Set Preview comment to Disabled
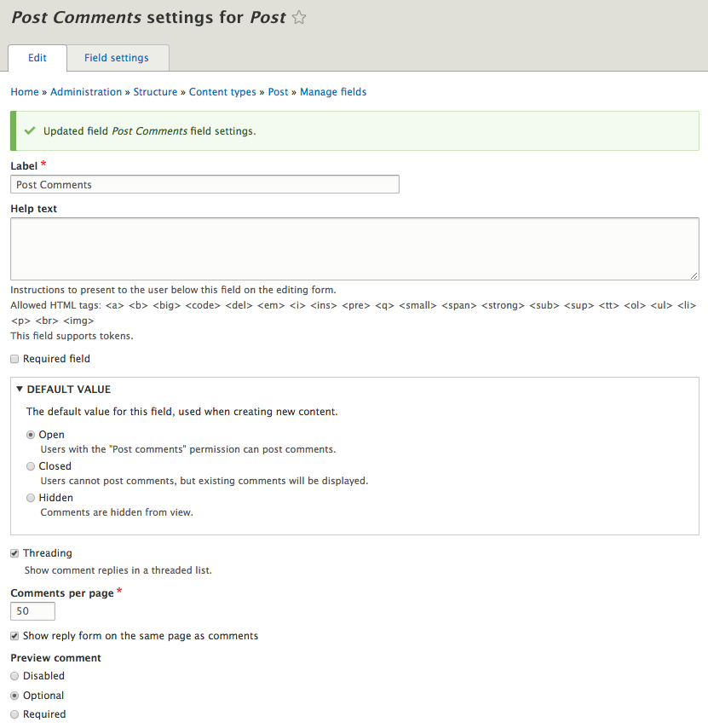The width and height of the screenshot is (708, 728). [x=14, y=676]
